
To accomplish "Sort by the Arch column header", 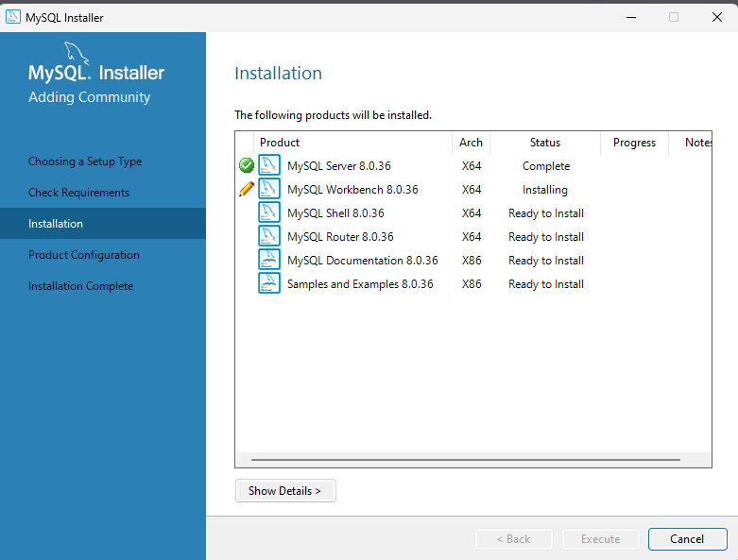I will pos(471,143).
